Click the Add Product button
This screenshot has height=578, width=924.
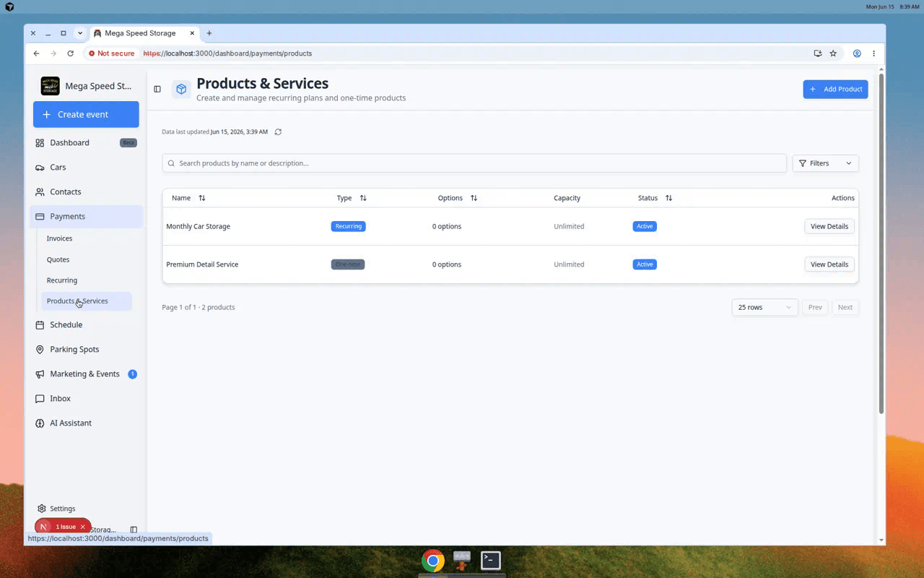835,89
